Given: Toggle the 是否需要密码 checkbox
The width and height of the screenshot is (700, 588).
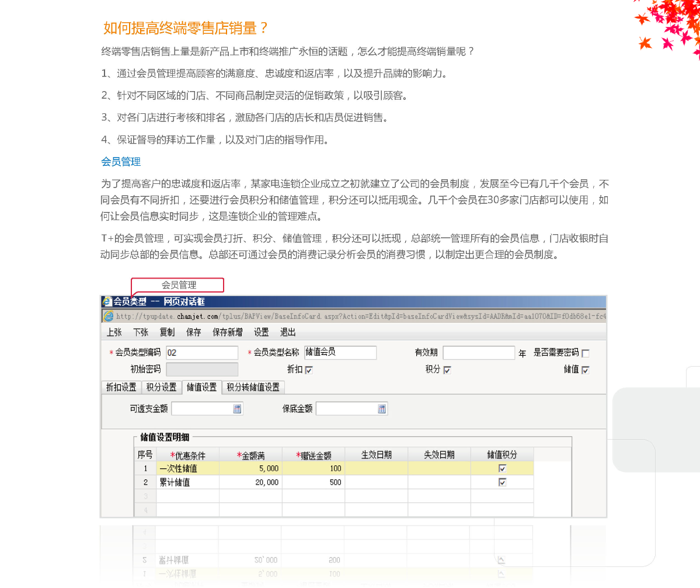Looking at the screenshot, I should [x=586, y=353].
